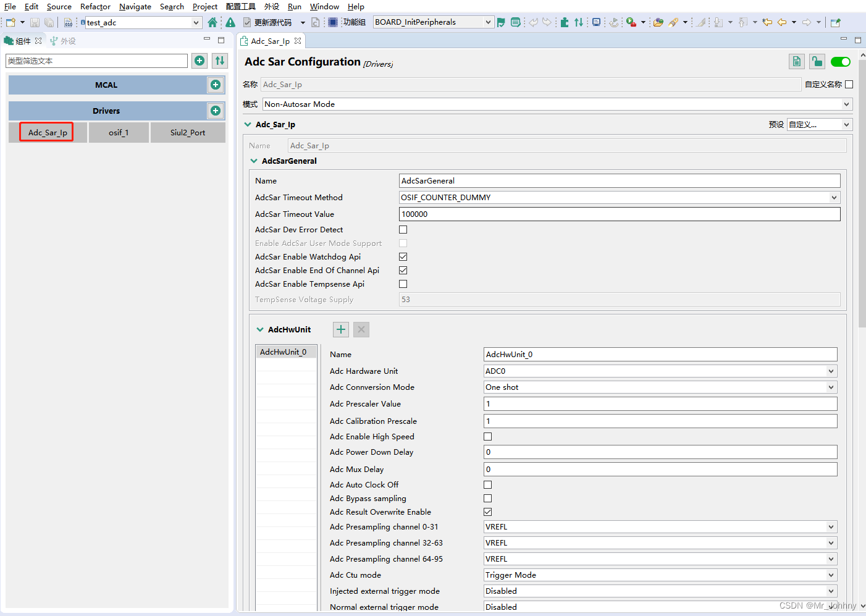Click the open folder icon in toolbar
This screenshot has width=866, height=616.
(658, 22)
